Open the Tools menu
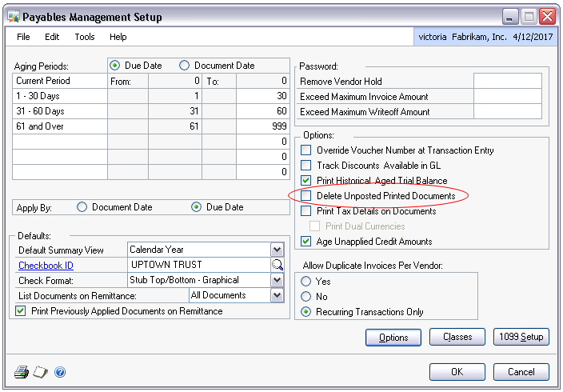 click(85, 37)
